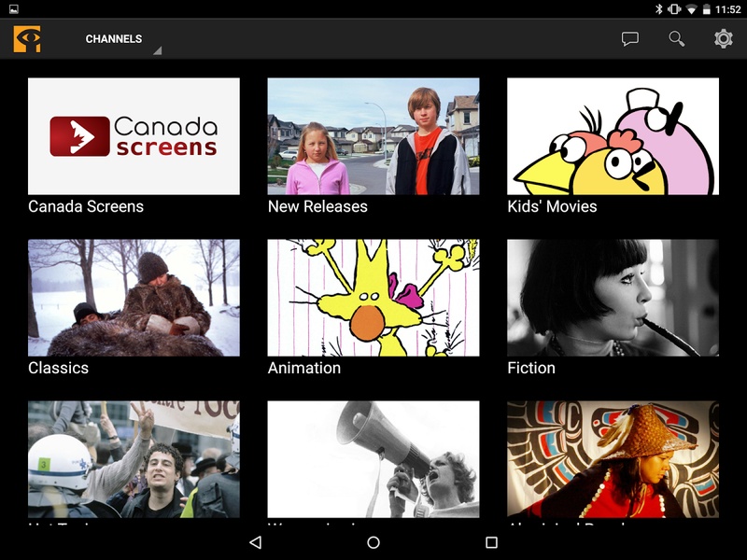Select the megaphone channel thumbnail
The width and height of the screenshot is (747, 560).
373,459
